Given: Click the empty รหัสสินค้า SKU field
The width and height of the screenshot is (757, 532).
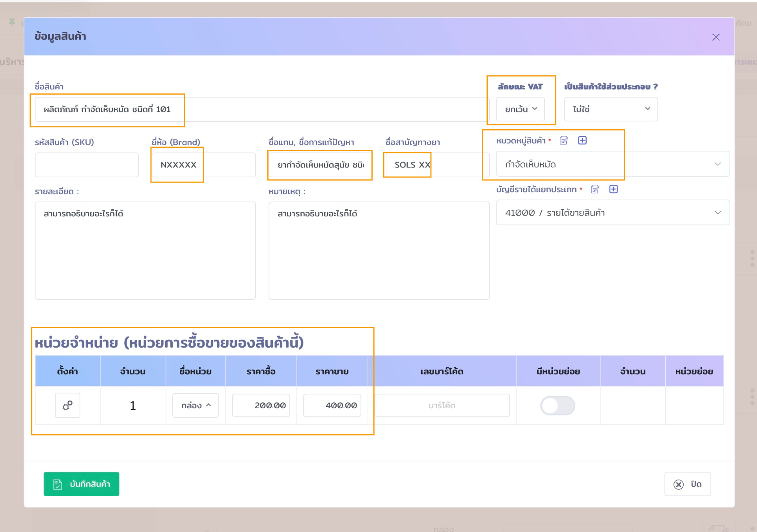Looking at the screenshot, I should [86, 165].
